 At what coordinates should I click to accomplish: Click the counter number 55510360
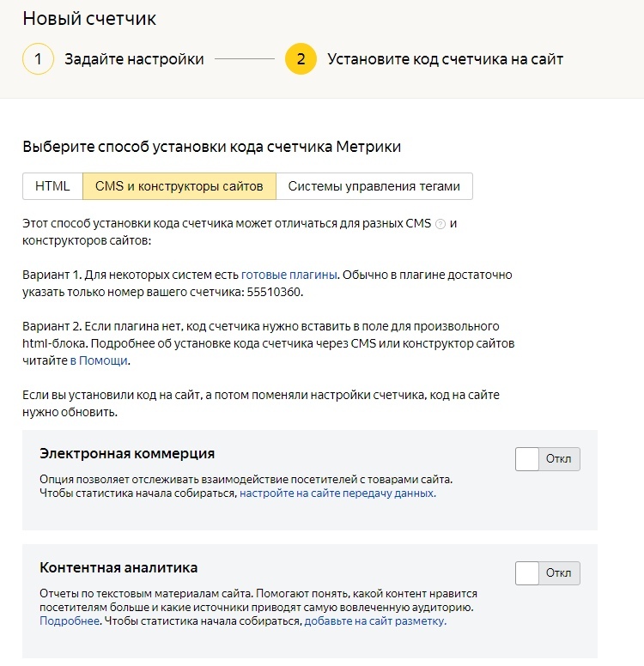pos(276,292)
